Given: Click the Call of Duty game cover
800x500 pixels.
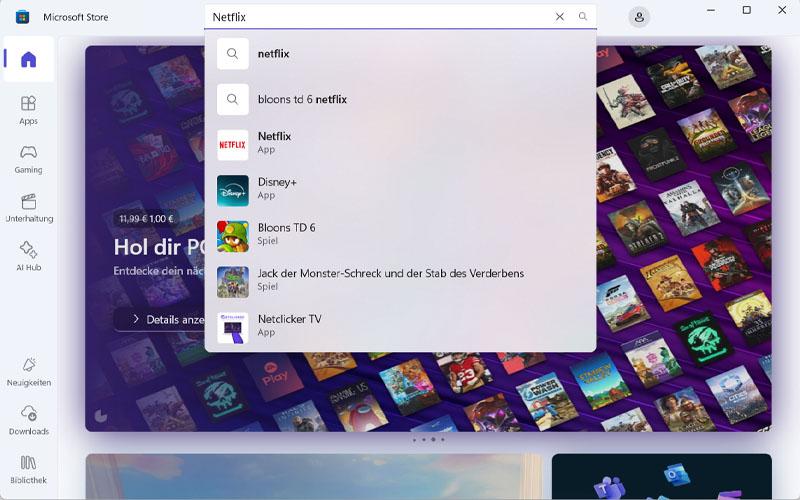Looking at the screenshot, I should click(x=674, y=84).
